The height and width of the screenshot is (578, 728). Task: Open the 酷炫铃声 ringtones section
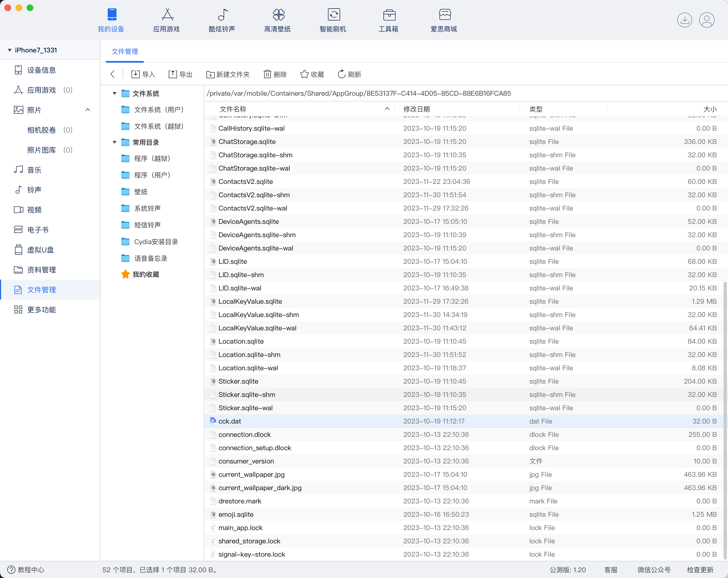coord(222,21)
